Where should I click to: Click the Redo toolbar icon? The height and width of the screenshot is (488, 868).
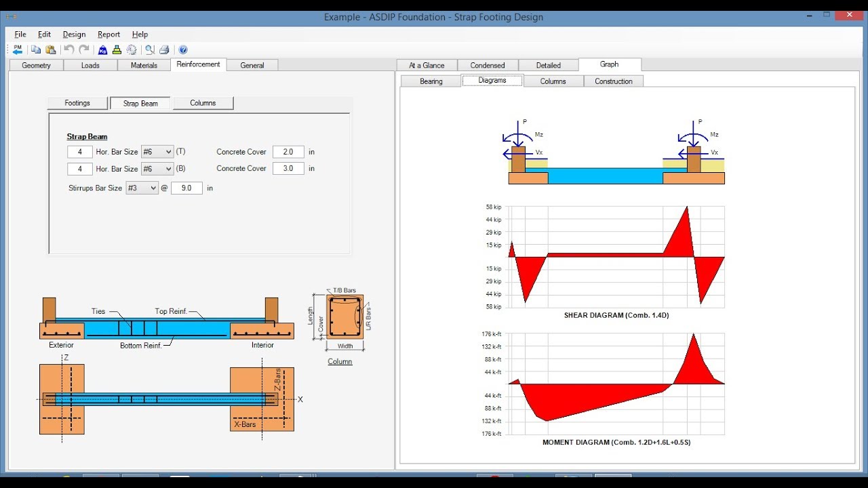pos(84,49)
